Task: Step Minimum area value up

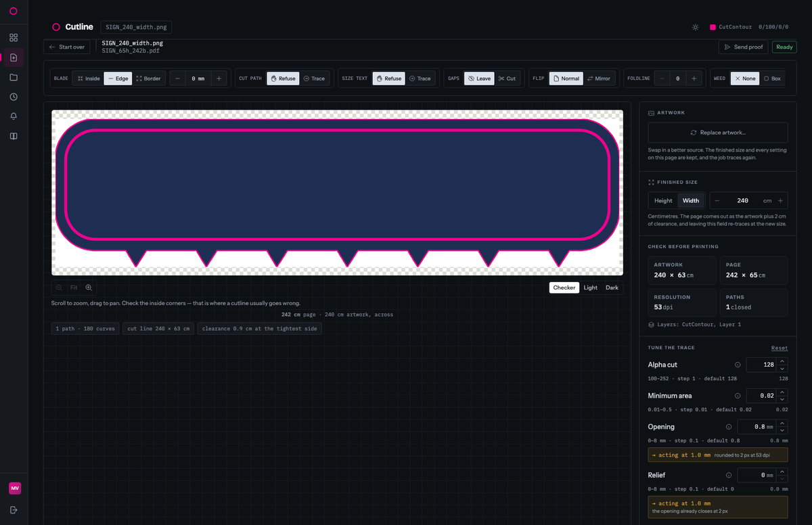Action: point(783,392)
